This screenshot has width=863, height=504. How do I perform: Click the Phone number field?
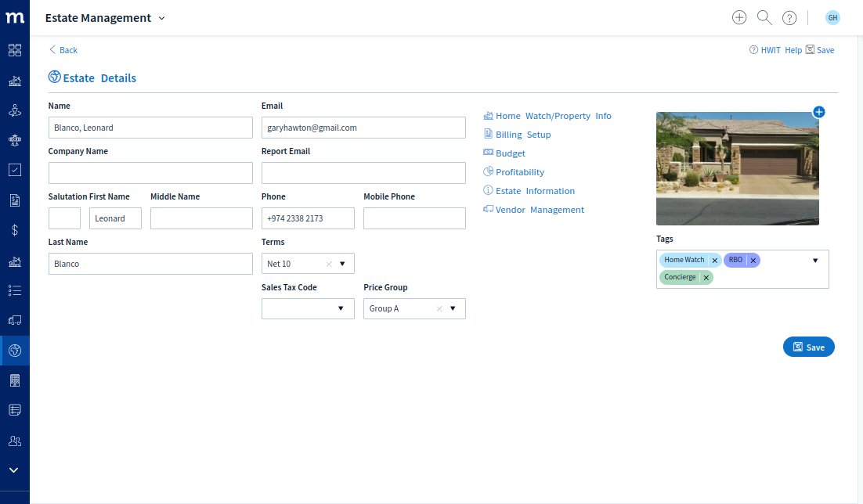(x=308, y=218)
